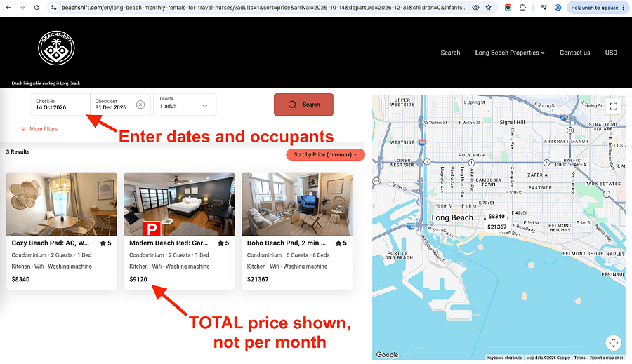The height and width of the screenshot is (364, 632).
Task: Click the $9120 price on Modern card
Action: pyautogui.click(x=138, y=279)
